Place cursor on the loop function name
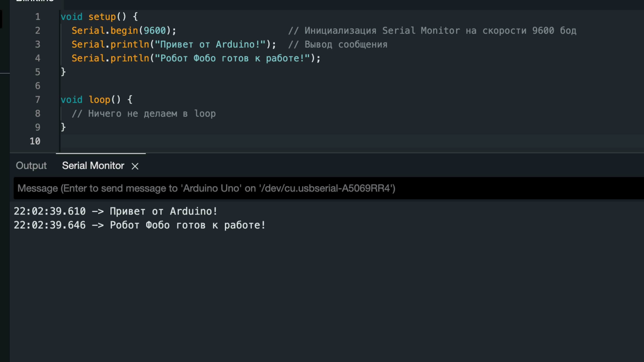Screen dimensions: 644x362 pos(99,100)
